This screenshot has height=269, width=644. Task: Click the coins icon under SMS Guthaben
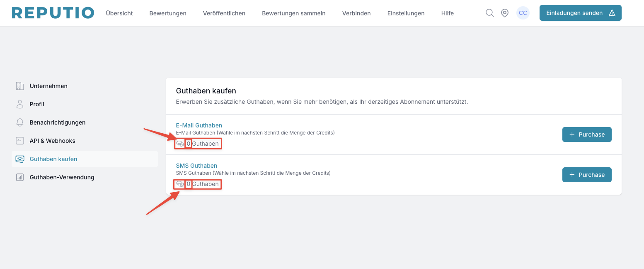(180, 184)
